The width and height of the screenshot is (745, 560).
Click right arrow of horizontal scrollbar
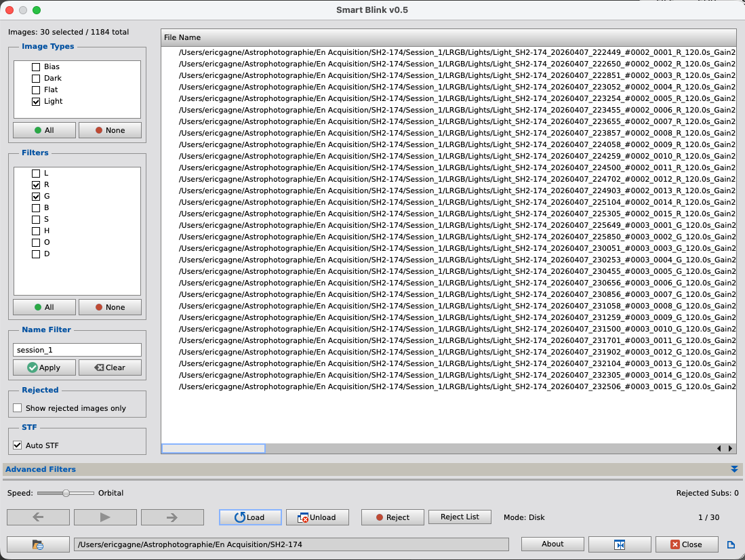[x=730, y=449]
